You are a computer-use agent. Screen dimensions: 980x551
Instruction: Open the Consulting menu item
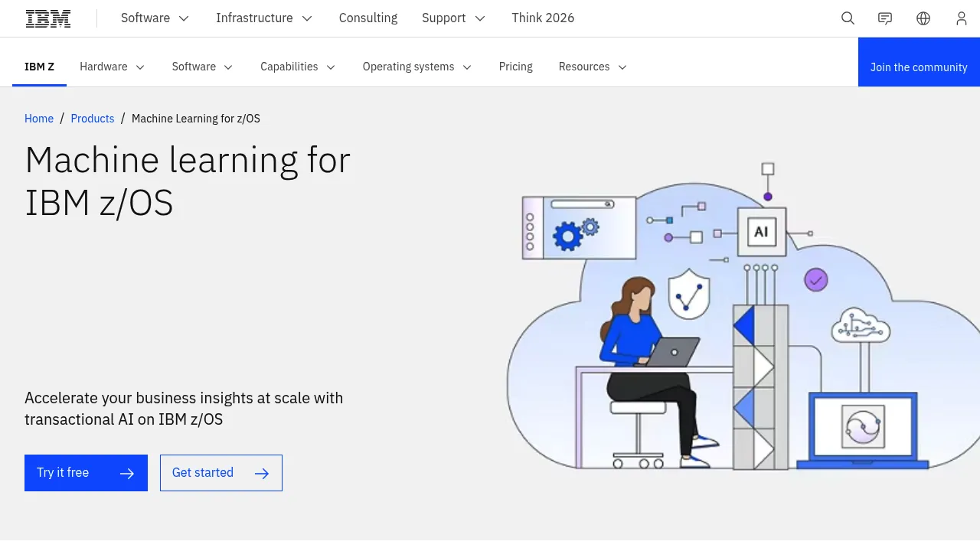pos(368,18)
